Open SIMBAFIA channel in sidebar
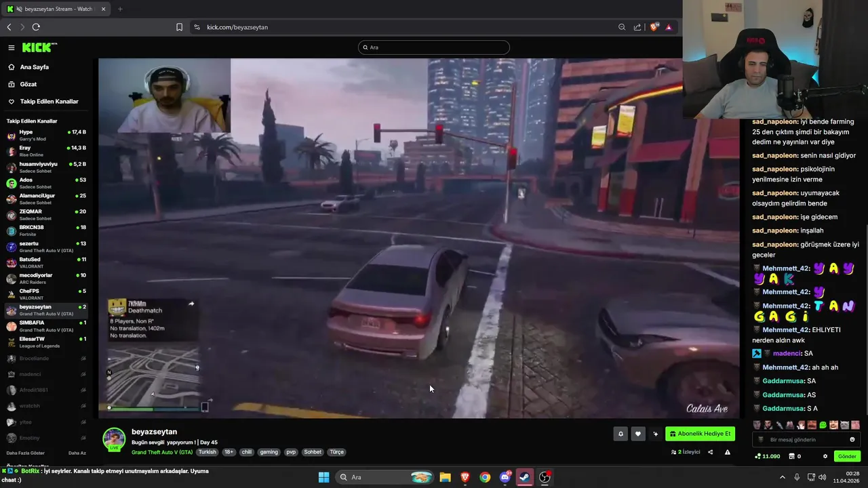 [x=46, y=326]
